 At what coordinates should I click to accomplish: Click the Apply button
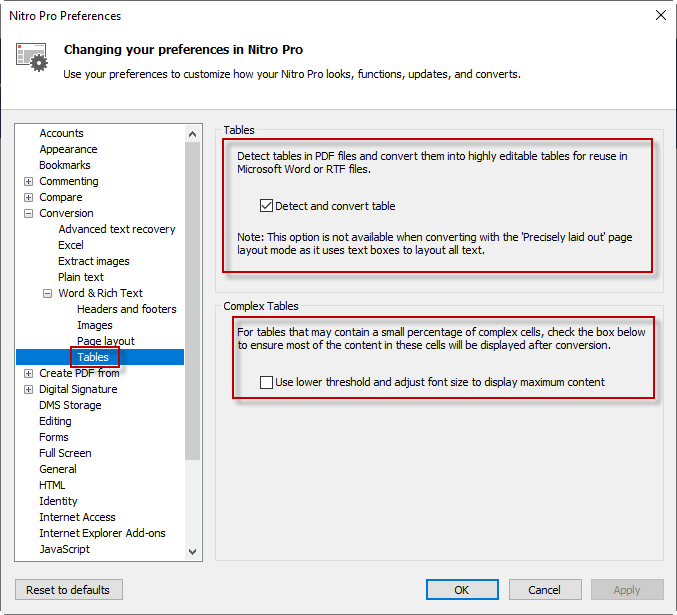click(627, 590)
